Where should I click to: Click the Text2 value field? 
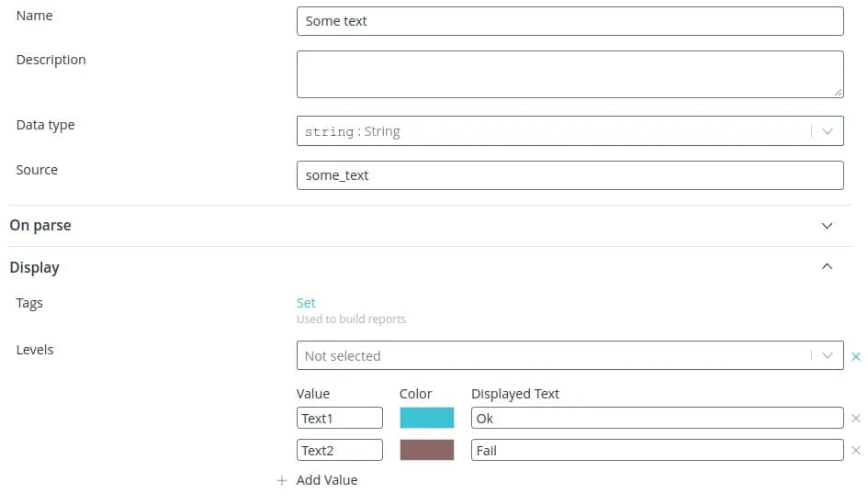tap(340, 450)
